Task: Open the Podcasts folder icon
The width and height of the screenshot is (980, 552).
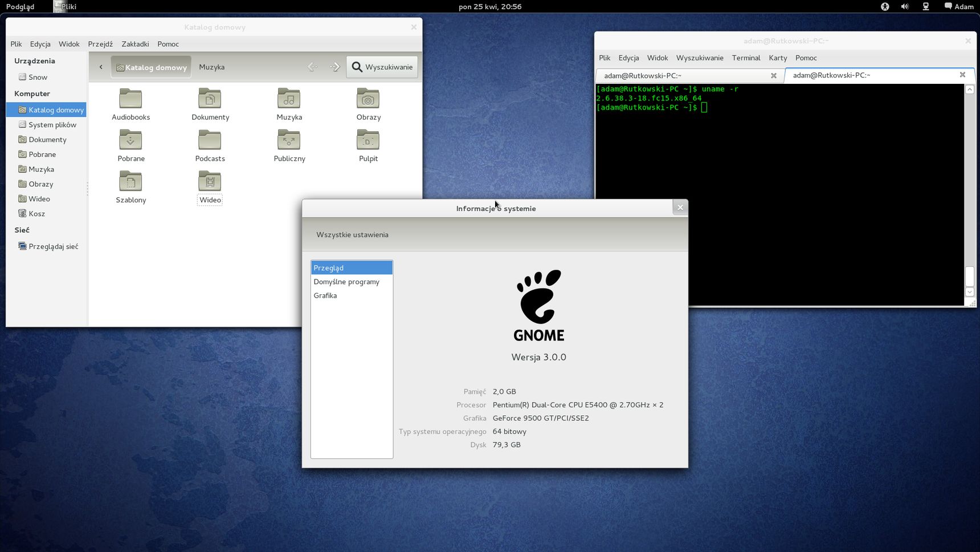Action: tap(210, 140)
